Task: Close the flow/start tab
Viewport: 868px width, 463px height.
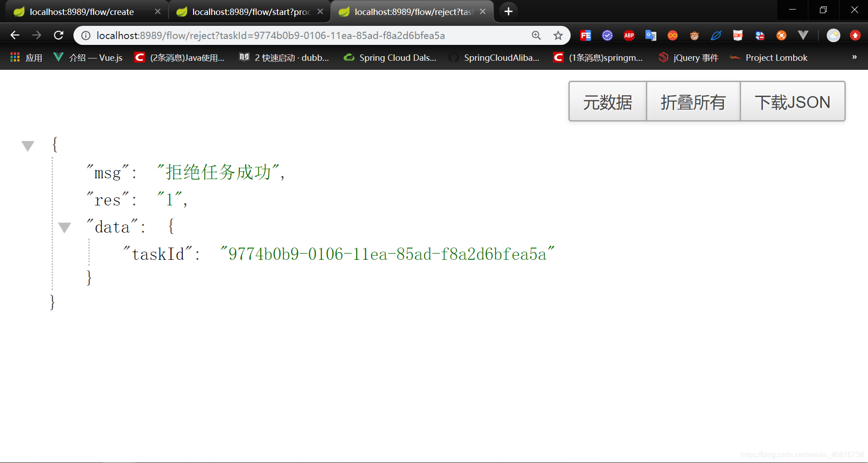Action: pos(320,12)
